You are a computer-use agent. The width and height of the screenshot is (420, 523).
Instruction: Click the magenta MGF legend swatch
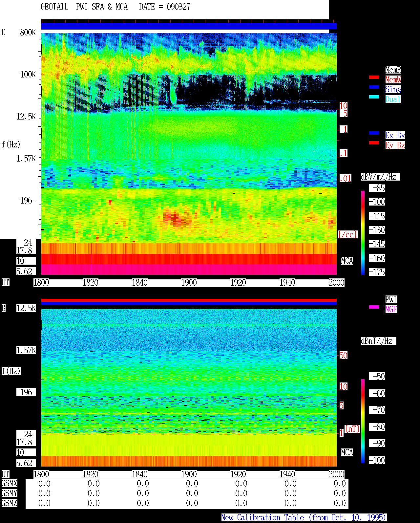(374, 307)
